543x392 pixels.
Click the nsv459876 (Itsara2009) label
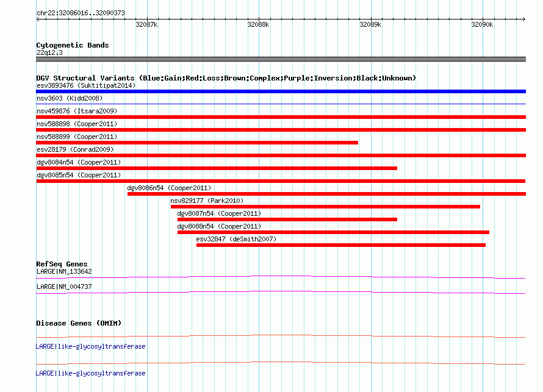77,111
